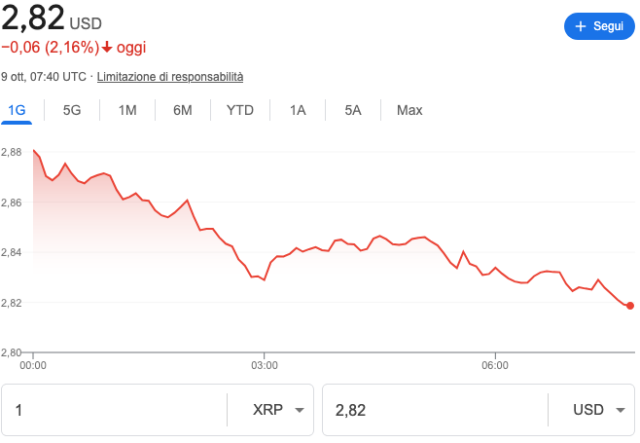This screenshot has width=640, height=443.
Task: Click the 03:00 time axis label
Action: tap(264, 365)
